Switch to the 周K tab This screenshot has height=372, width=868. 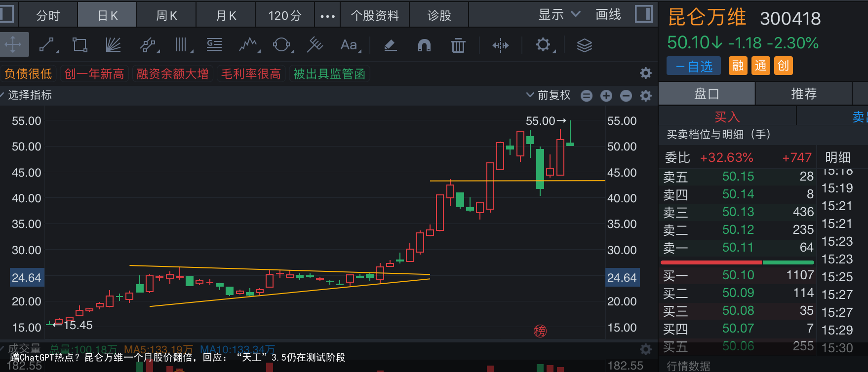tap(166, 15)
